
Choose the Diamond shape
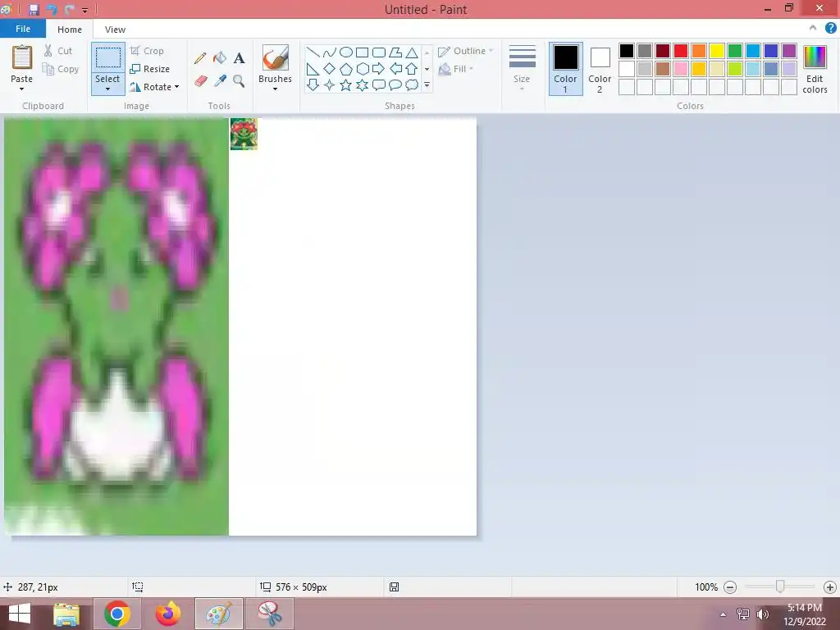point(330,69)
